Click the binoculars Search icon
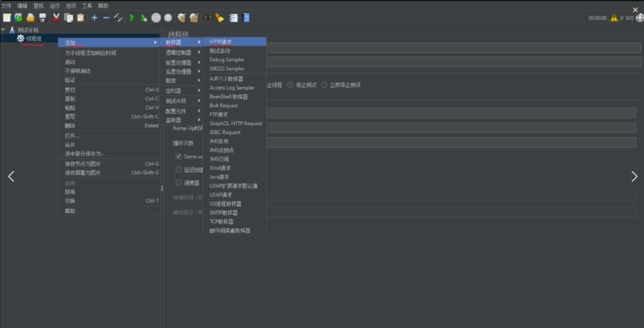This screenshot has width=644, height=328. (208, 18)
